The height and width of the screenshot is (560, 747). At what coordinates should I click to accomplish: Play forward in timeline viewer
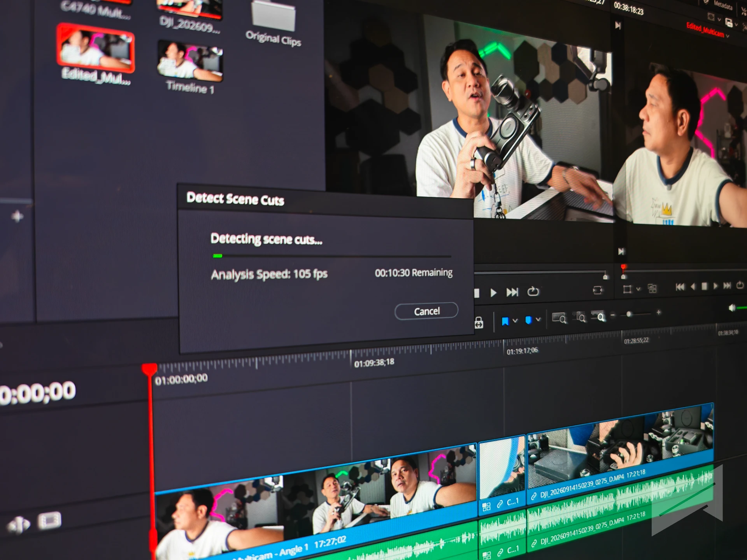(715, 286)
